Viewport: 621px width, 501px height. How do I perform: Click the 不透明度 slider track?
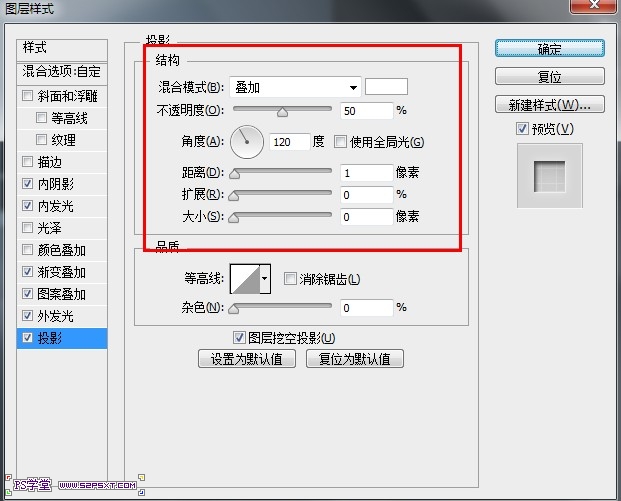[282, 110]
